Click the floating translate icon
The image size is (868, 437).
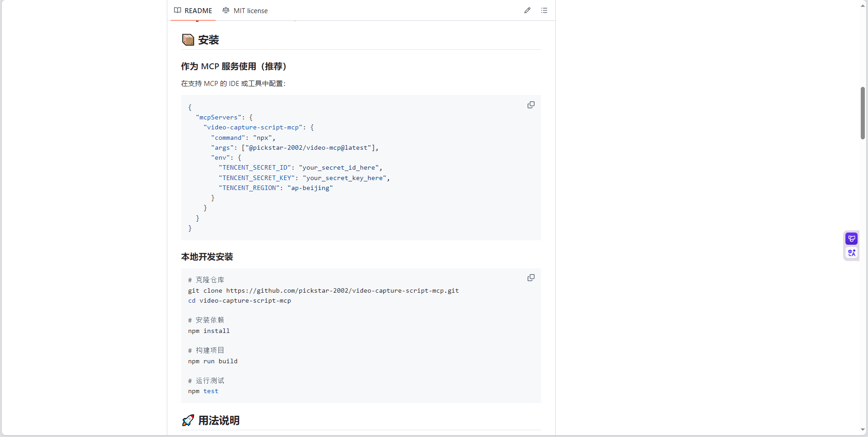click(x=852, y=253)
